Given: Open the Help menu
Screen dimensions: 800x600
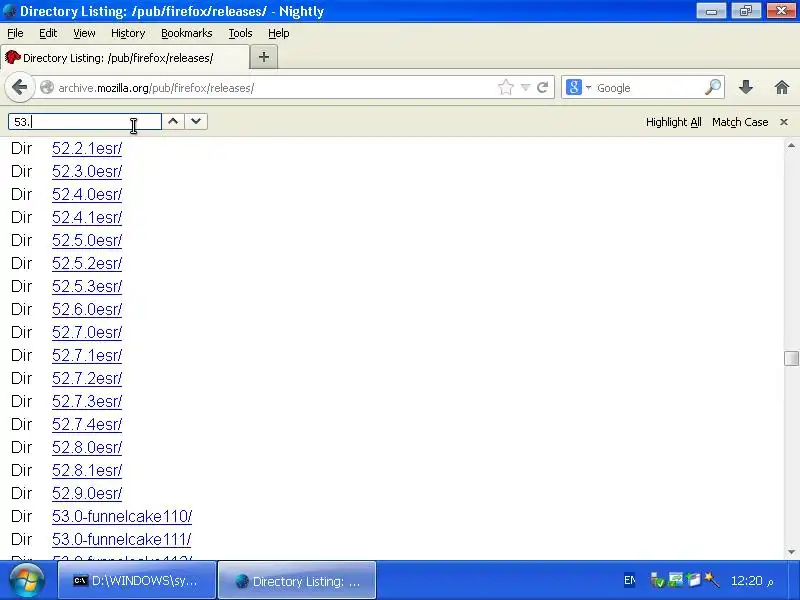Looking at the screenshot, I should (279, 33).
